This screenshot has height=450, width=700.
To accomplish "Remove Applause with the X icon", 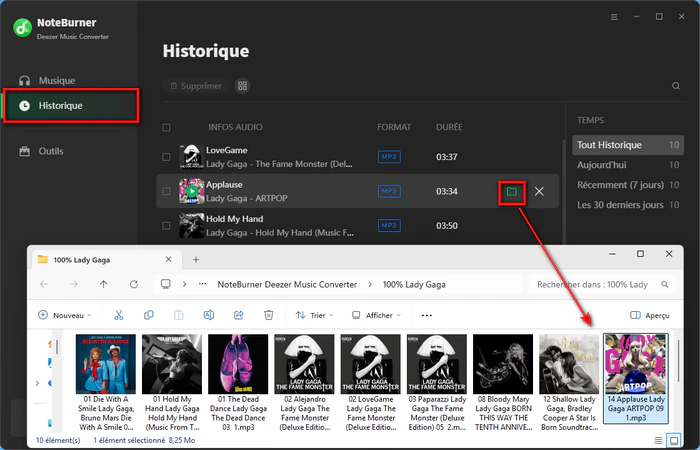I will click(539, 192).
